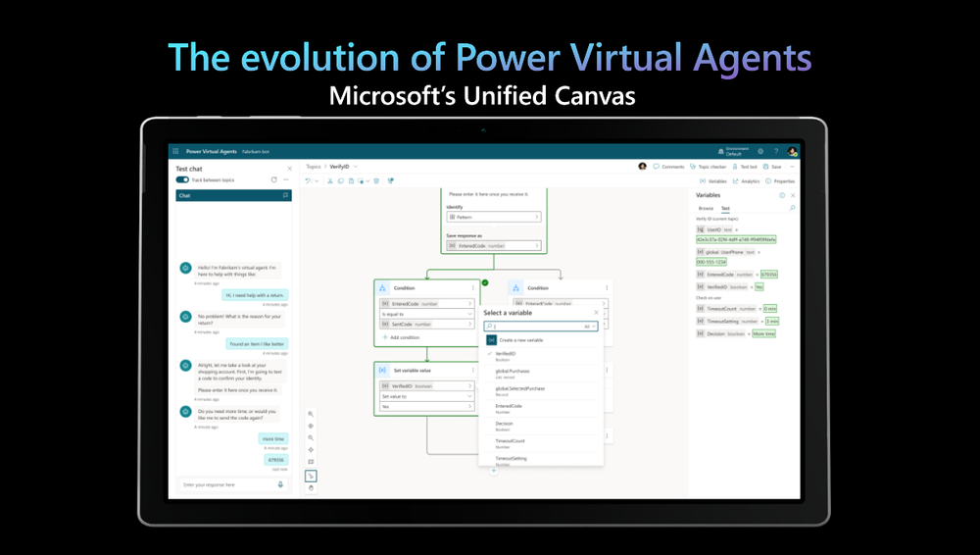Click the flag icon in Chat header
The width and height of the screenshot is (980, 555).
285,195
